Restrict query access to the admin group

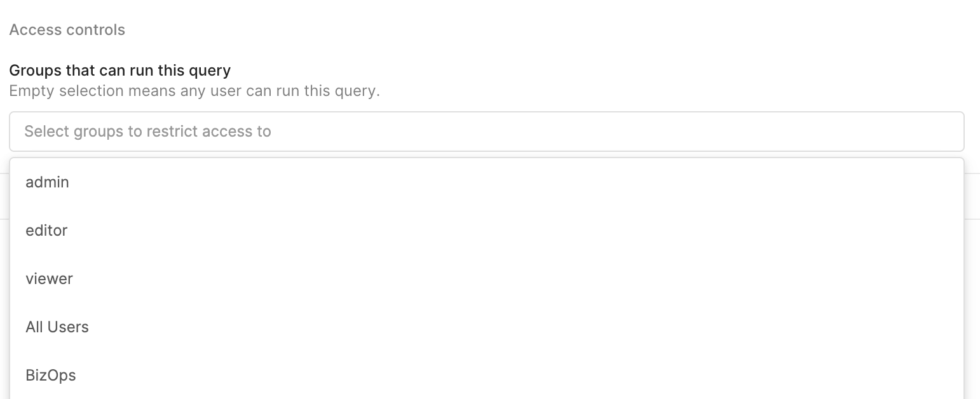(x=48, y=182)
